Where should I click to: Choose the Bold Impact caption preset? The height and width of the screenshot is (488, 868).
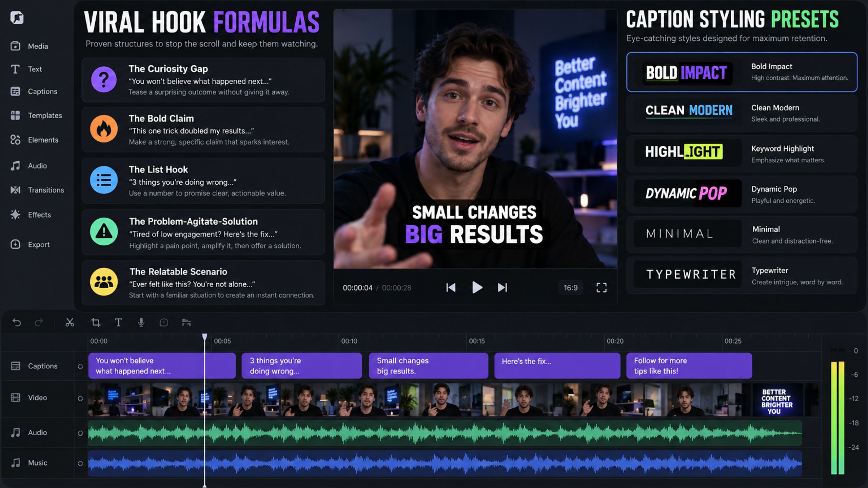pyautogui.click(x=742, y=72)
